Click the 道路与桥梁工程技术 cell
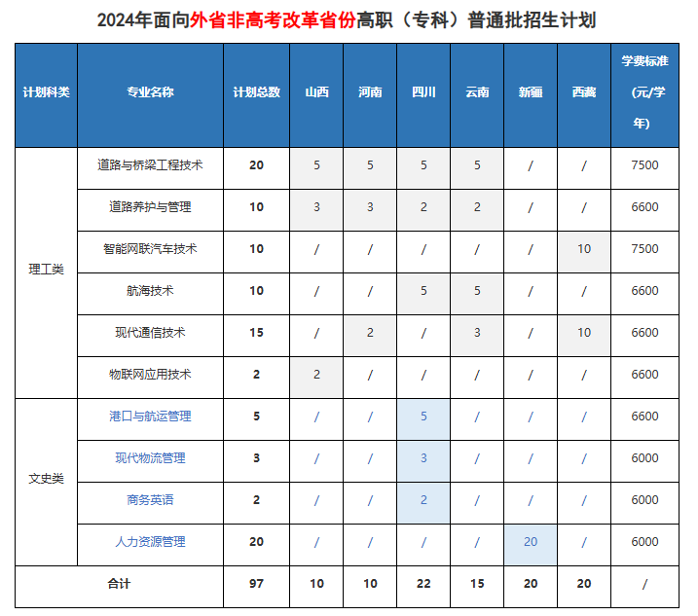Viewport: 698px width, 616px height. [x=150, y=165]
